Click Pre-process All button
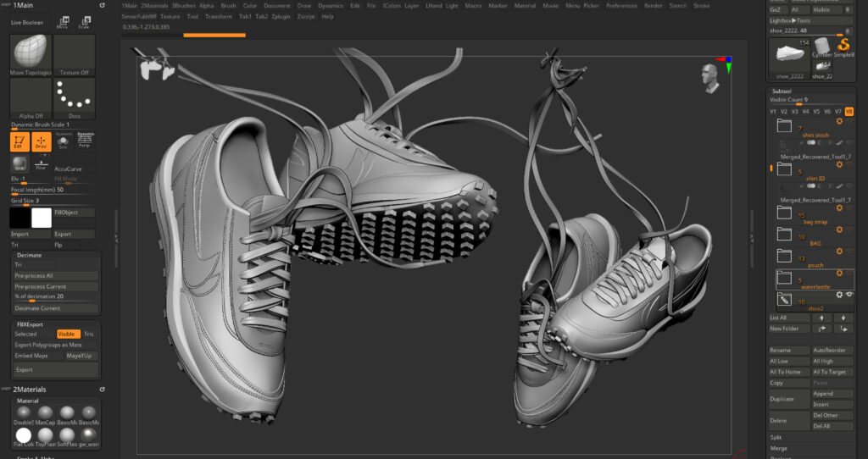This screenshot has height=459, width=868. point(56,275)
